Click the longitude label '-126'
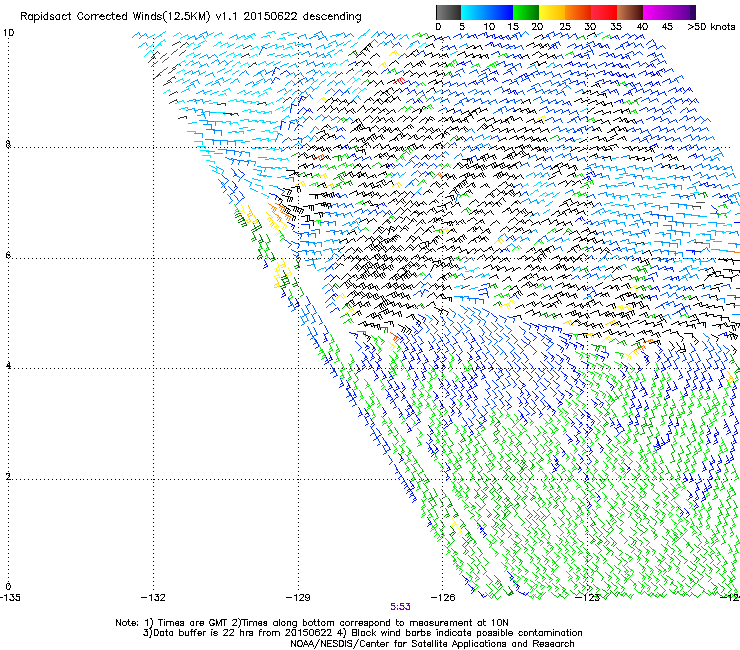Image resolution: width=740 pixels, height=650 pixels. [443, 598]
